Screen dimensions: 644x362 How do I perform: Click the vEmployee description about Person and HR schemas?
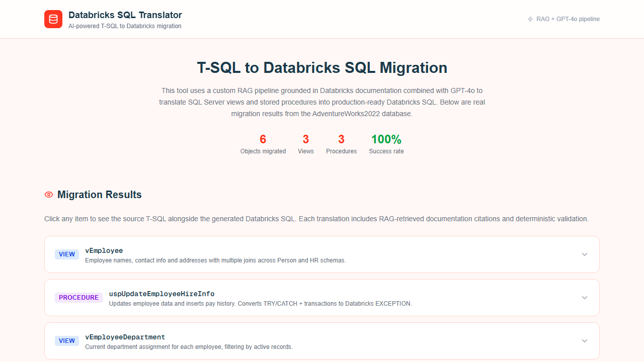point(215,260)
